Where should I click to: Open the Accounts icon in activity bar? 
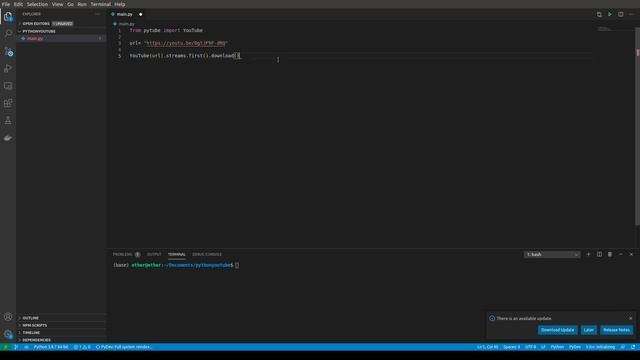[8, 317]
